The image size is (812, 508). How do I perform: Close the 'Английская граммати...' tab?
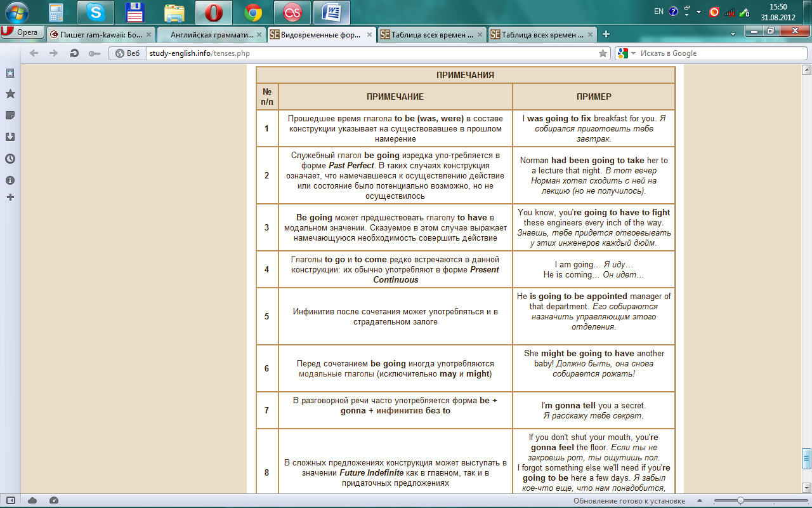pos(259,34)
